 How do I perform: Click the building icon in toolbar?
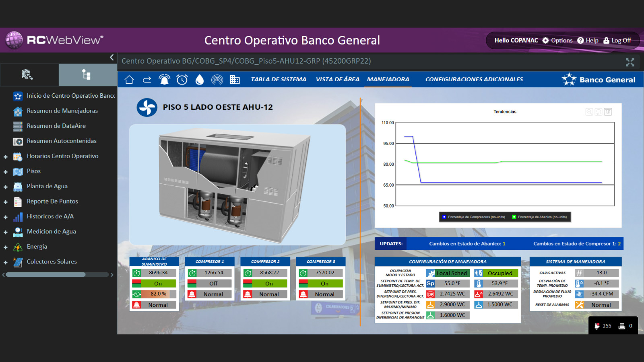235,80
